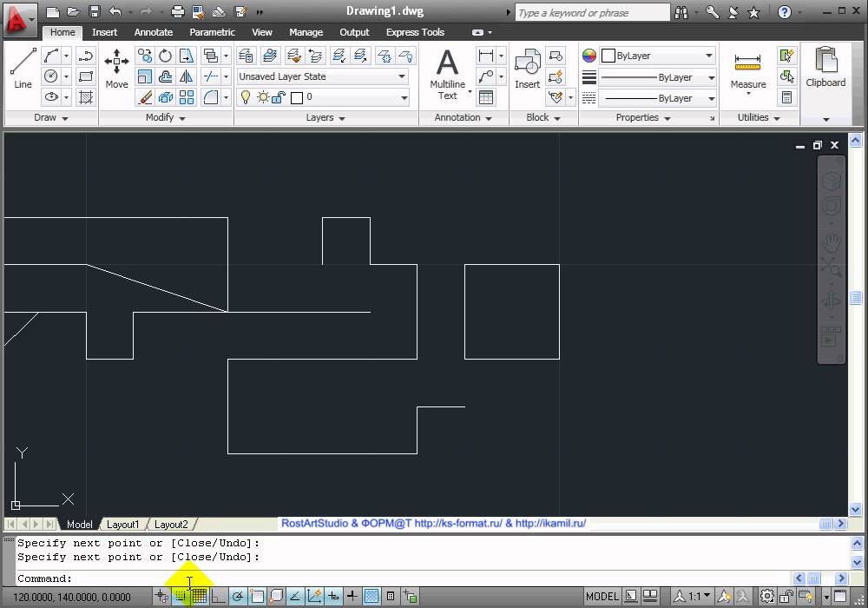Viewport: 868px width, 608px height.
Task: Toggle Grid Display in status bar
Action: [200, 597]
